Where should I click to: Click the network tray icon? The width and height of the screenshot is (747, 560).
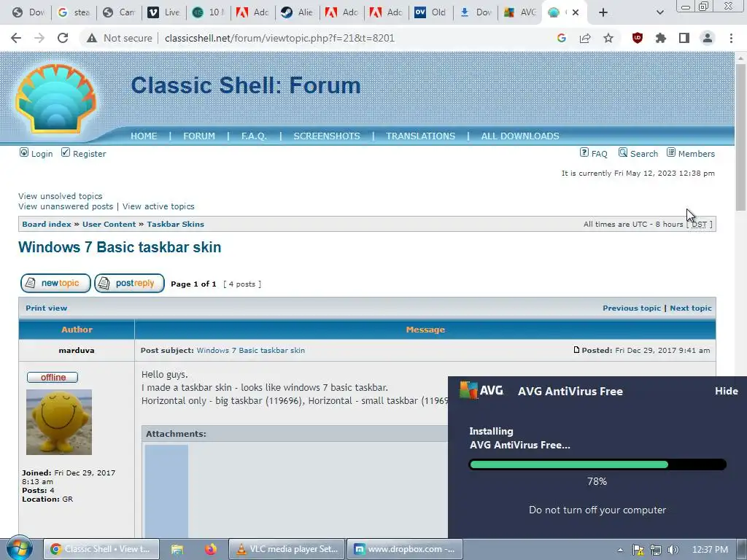(656, 550)
